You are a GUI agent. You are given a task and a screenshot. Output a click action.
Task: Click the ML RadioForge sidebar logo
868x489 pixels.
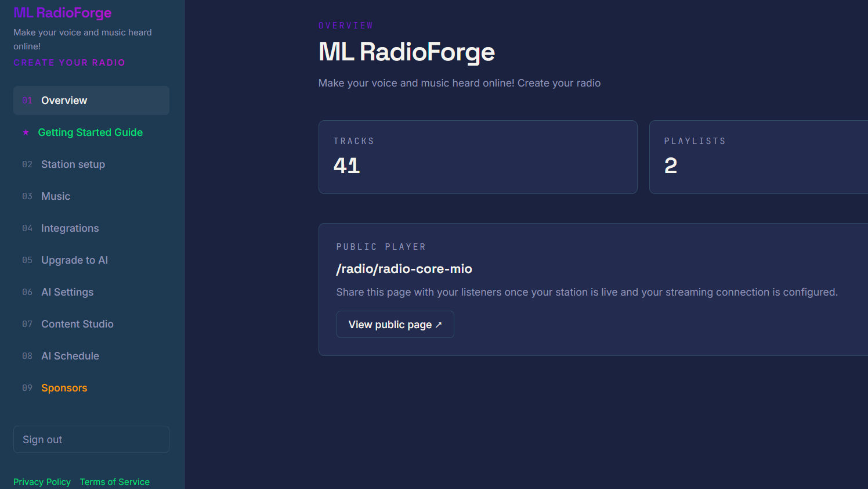click(x=63, y=13)
